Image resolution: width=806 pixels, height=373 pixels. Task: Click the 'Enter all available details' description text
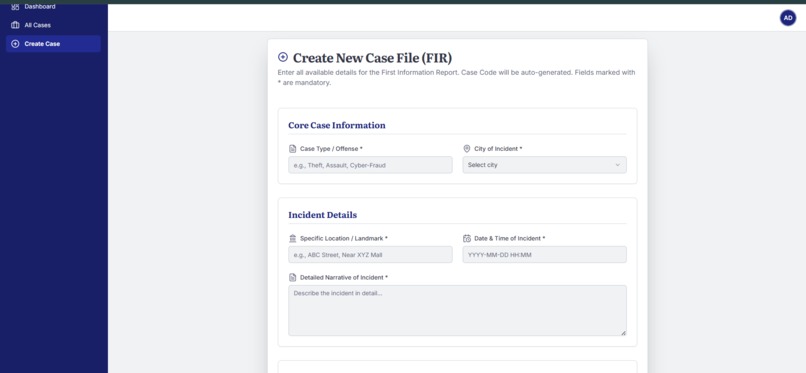456,78
